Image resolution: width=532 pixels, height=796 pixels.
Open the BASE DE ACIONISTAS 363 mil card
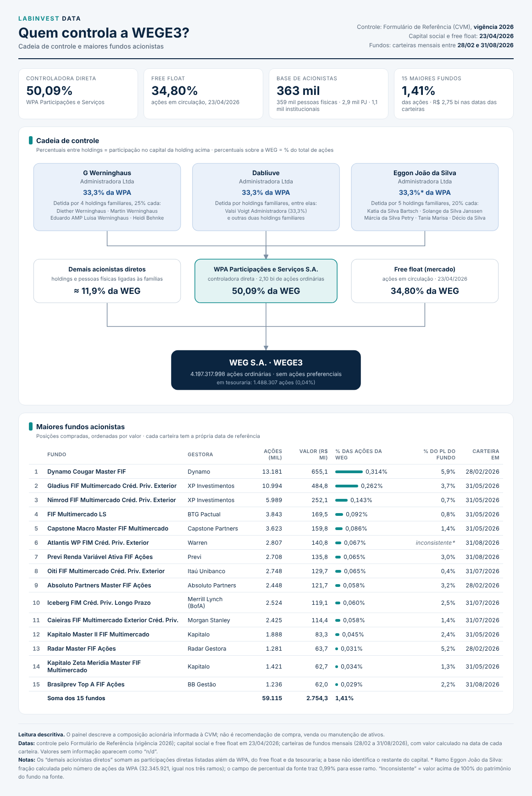(x=328, y=94)
